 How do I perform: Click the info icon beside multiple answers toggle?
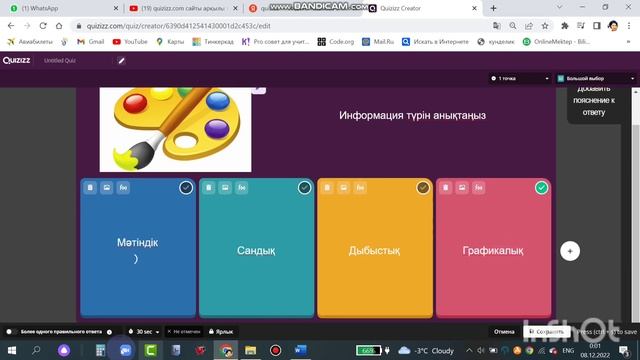coord(109,332)
